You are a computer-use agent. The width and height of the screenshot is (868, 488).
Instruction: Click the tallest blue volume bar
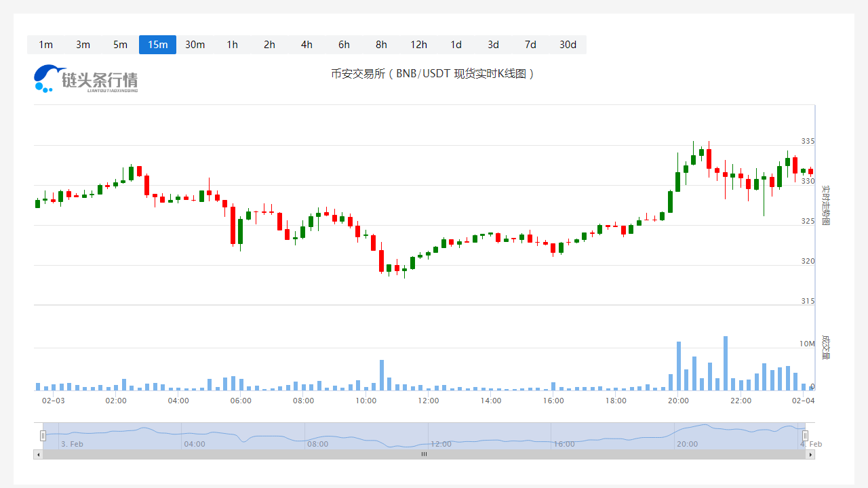(726, 363)
